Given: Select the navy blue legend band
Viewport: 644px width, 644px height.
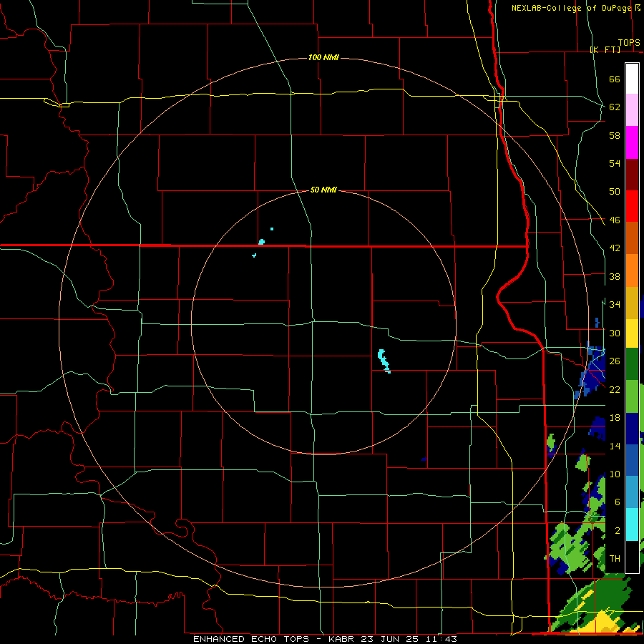Looking at the screenshot, I should (632, 429).
